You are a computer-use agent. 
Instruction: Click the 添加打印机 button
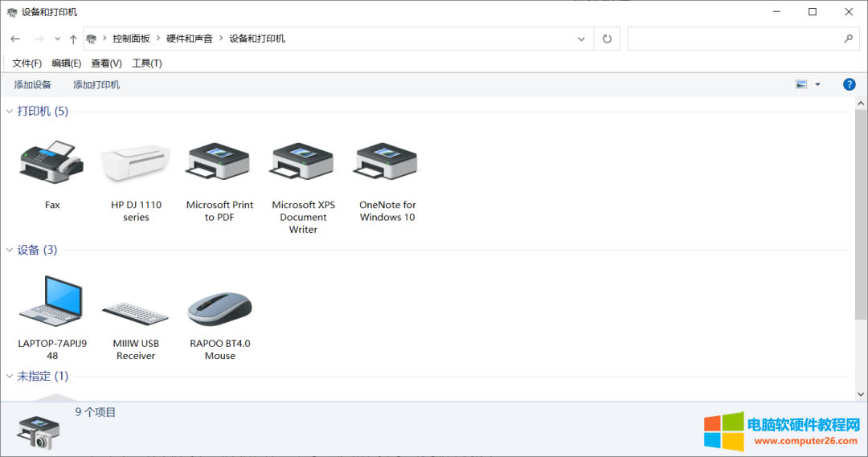pyautogui.click(x=96, y=84)
